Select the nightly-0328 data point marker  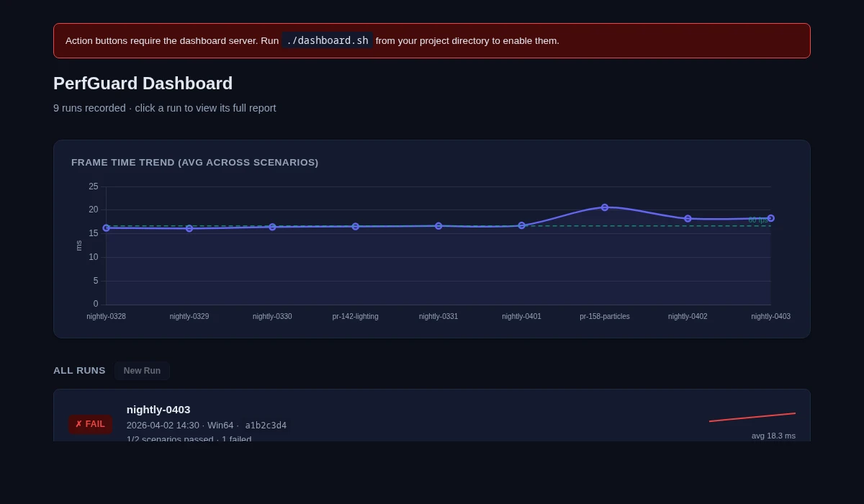pos(106,228)
